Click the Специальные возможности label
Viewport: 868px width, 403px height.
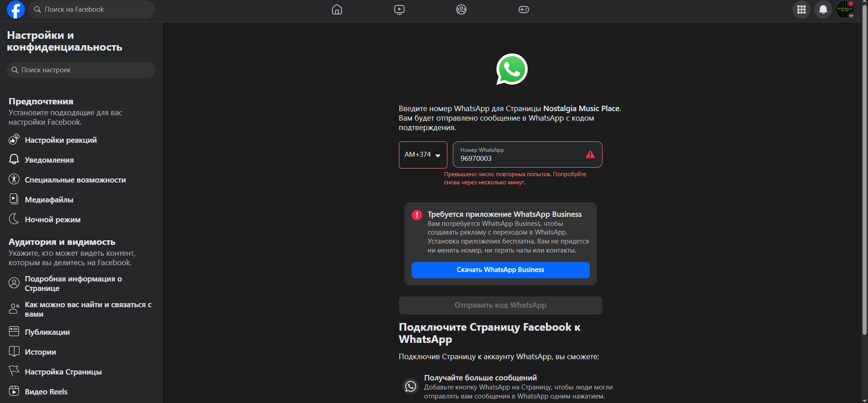[75, 180]
